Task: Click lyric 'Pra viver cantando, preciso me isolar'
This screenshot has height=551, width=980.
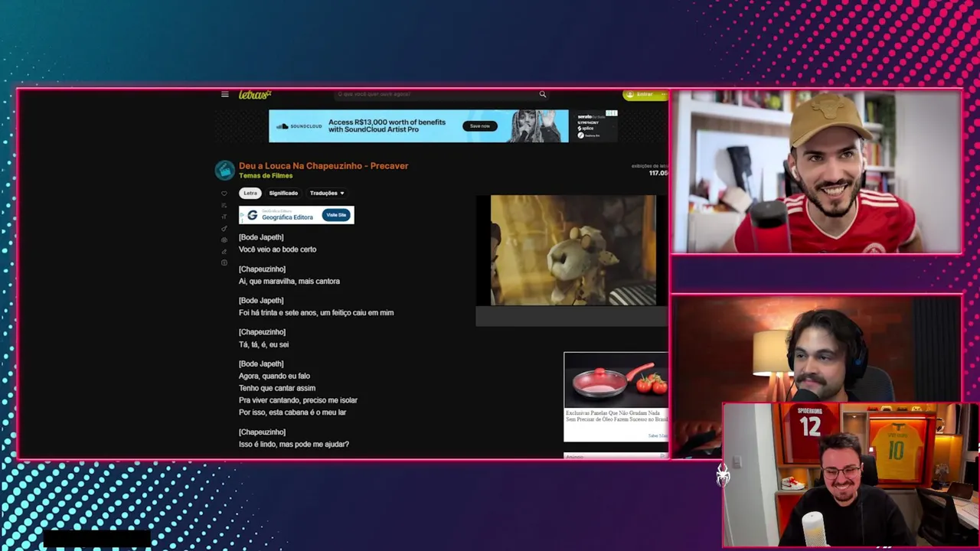Action: (298, 400)
